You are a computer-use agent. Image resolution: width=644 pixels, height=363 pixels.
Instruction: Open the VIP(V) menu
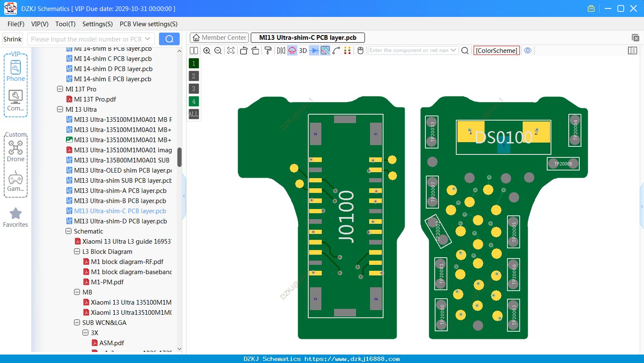(x=40, y=24)
